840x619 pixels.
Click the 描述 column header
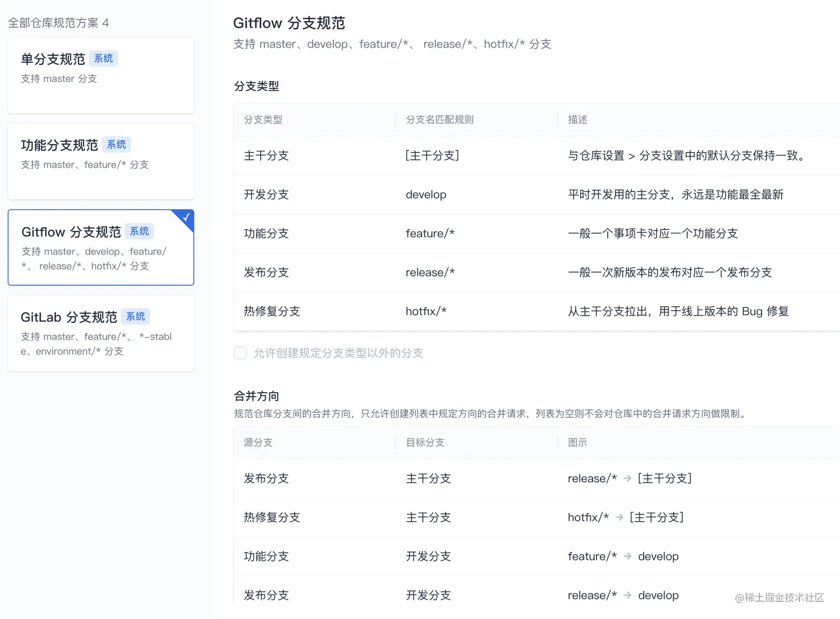pyautogui.click(x=578, y=119)
